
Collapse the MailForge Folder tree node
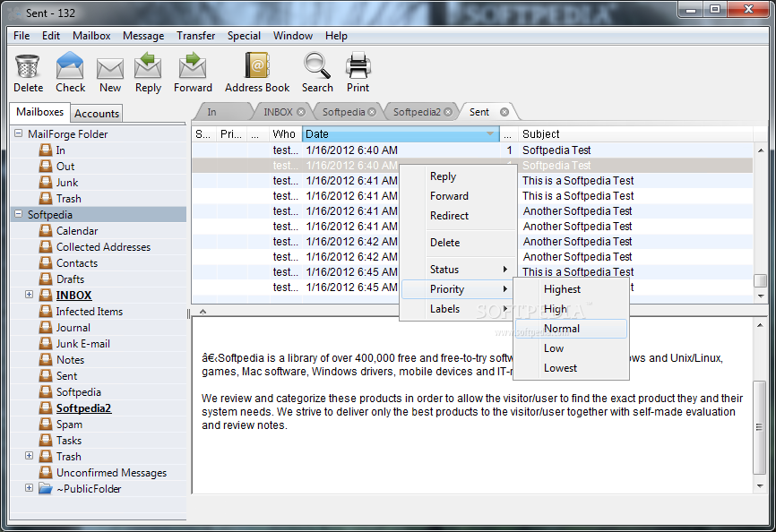18,133
